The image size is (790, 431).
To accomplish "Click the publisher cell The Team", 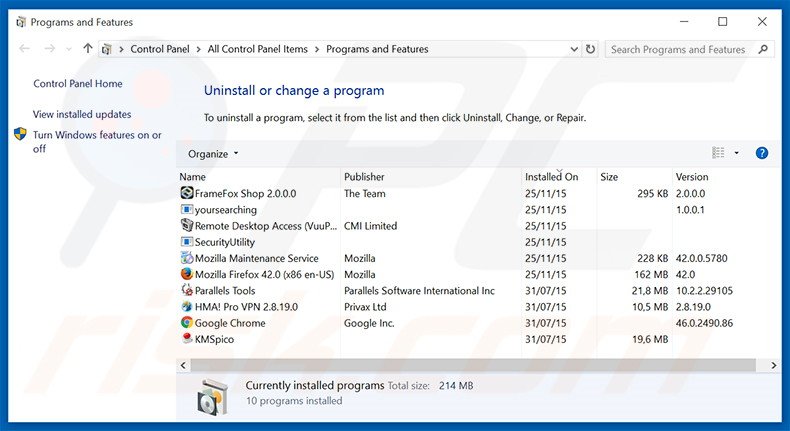I will [365, 193].
